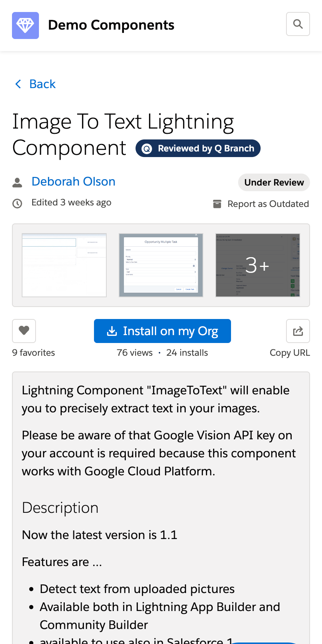Click the ImageToText summary paragraph
Image resolution: width=322 pixels, height=644 pixels.
(155, 399)
